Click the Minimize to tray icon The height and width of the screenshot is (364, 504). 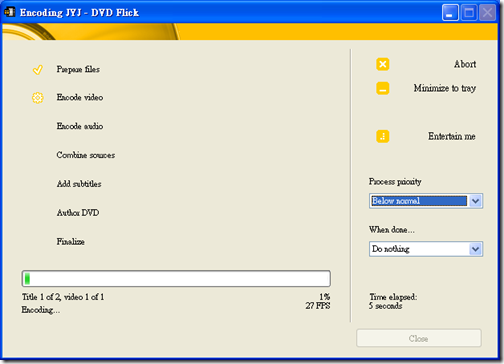[x=383, y=88]
